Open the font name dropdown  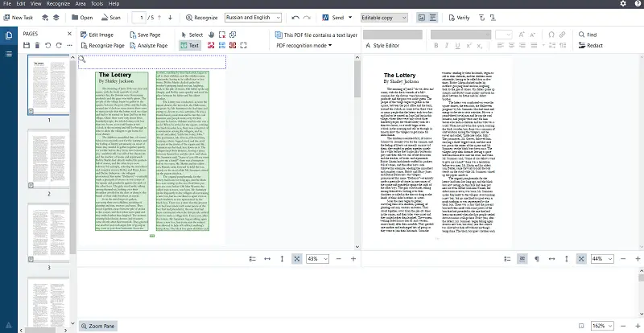(460, 35)
